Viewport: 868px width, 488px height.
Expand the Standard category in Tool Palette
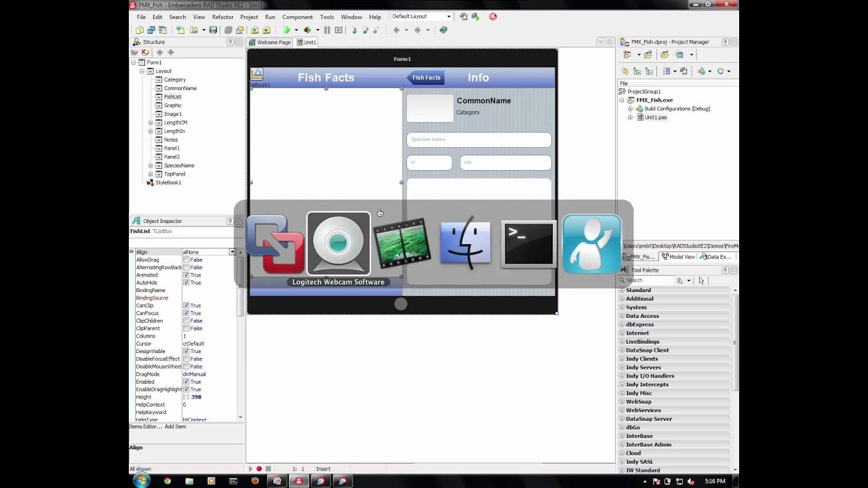[622, 290]
